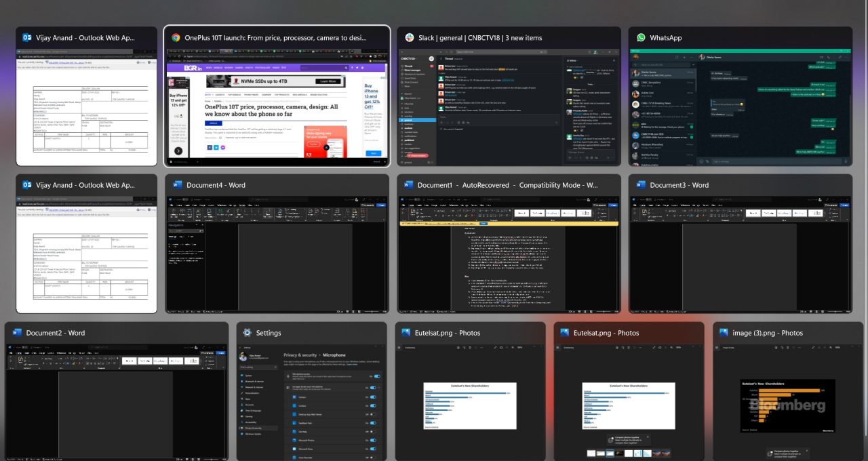Select the second-row Outlook Web App preview
The width and height of the screenshot is (868, 461).
coord(86,254)
